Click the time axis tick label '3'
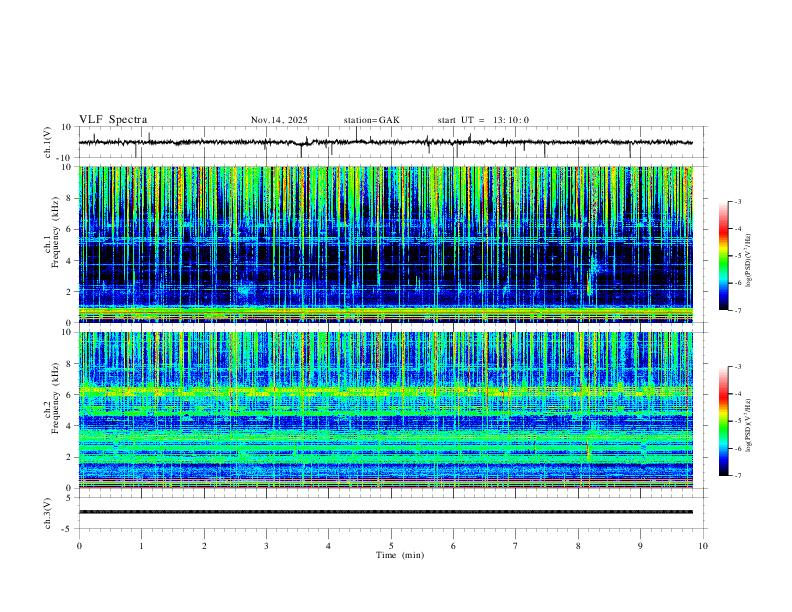The image size is (792, 612). point(266,546)
